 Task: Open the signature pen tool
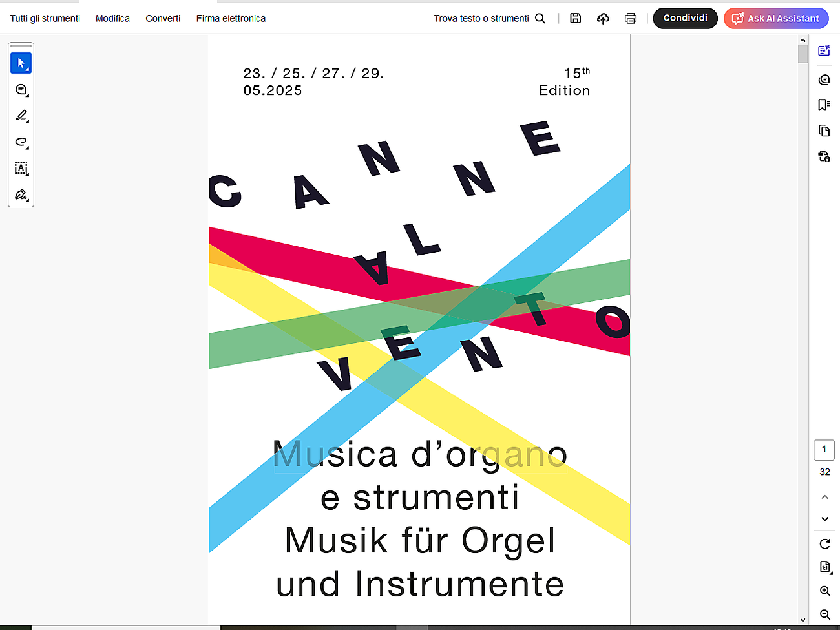21,194
